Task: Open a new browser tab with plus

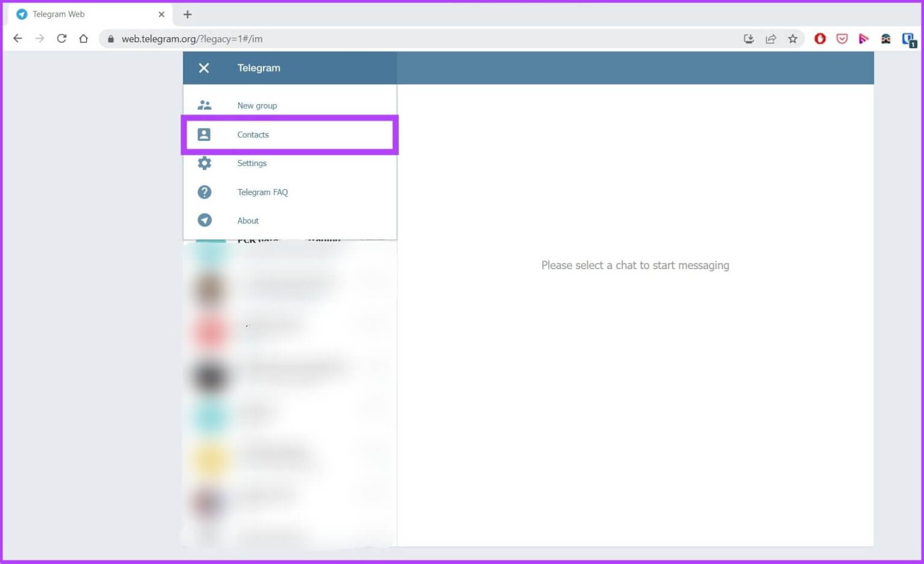Action: (x=187, y=14)
